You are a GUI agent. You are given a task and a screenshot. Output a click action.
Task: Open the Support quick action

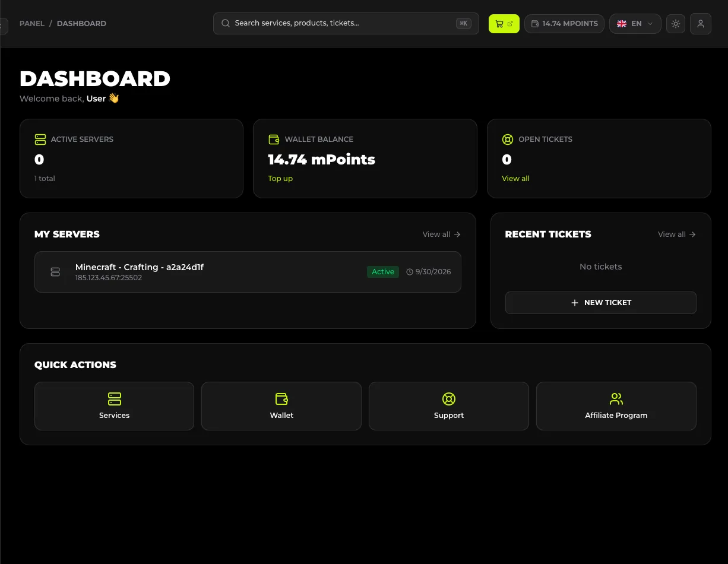click(449, 406)
